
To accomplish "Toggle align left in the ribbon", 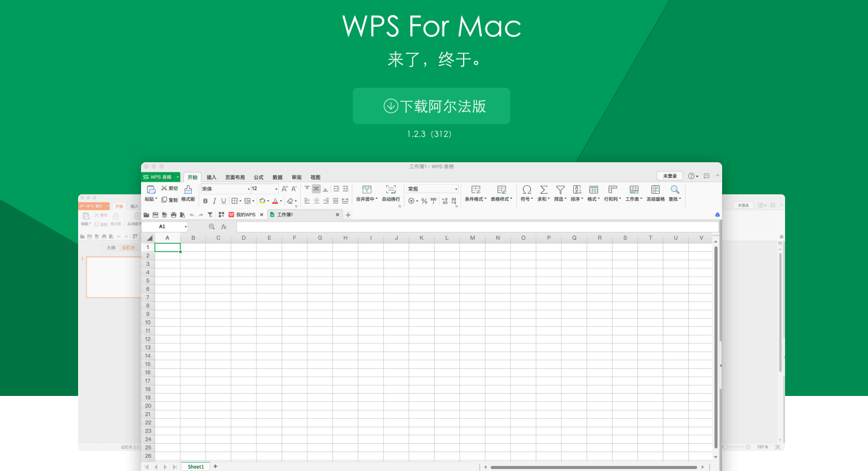I will click(307, 201).
